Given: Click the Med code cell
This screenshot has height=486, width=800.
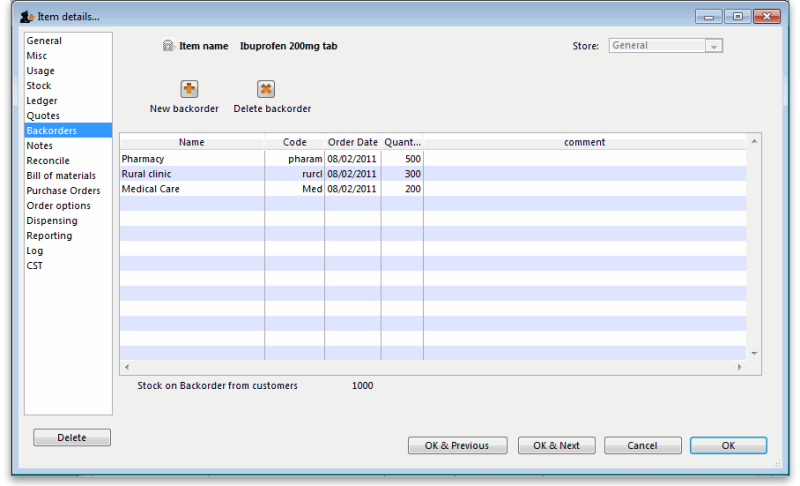Looking at the screenshot, I should click(294, 189).
